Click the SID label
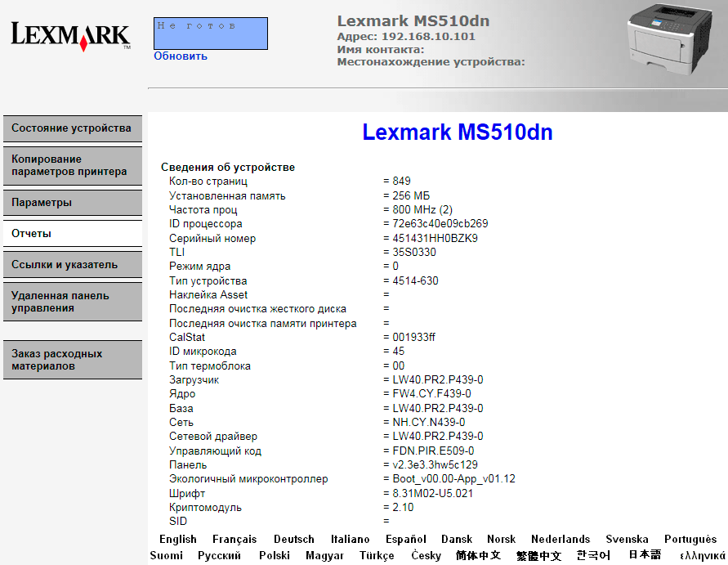 click(178, 522)
